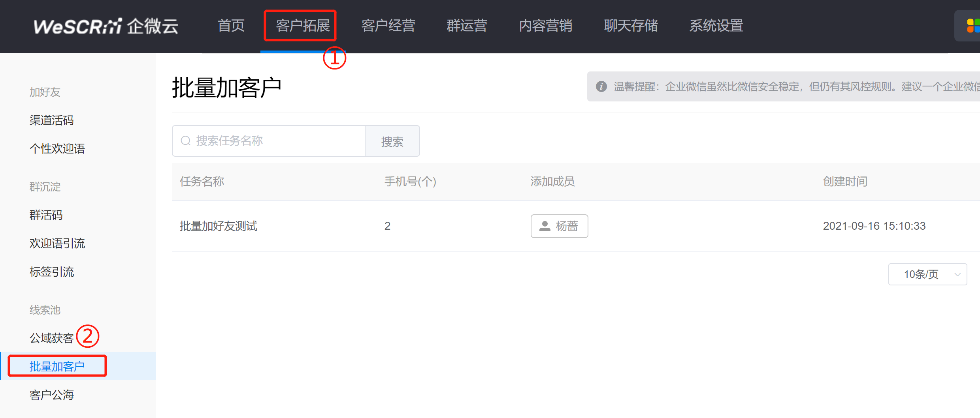Open 系统设置 in top navigation
Image resolution: width=980 pixels, height=418 pixels.
tap(716, 26)
